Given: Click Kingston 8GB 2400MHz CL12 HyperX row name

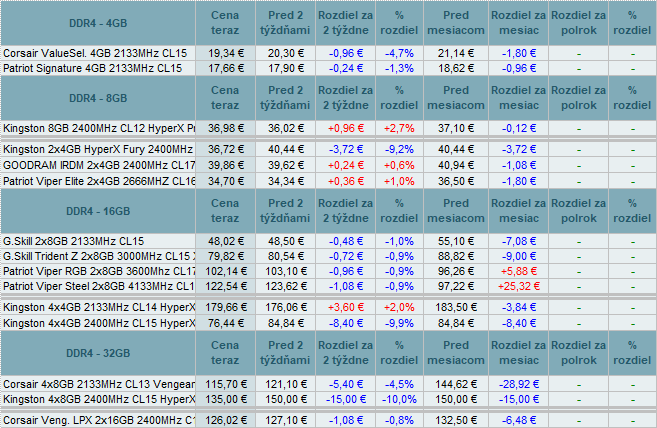Looking at the screenshot, I should tap(99, 128).
